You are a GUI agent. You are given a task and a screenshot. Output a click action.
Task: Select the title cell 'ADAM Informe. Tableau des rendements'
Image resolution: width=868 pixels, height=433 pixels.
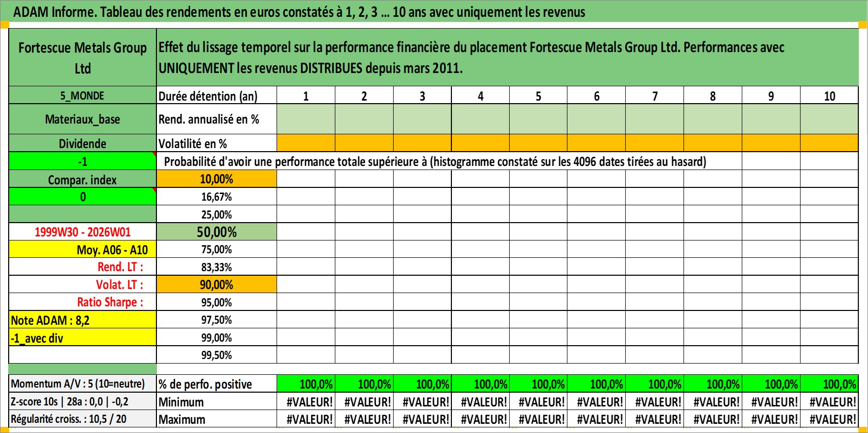433,11
